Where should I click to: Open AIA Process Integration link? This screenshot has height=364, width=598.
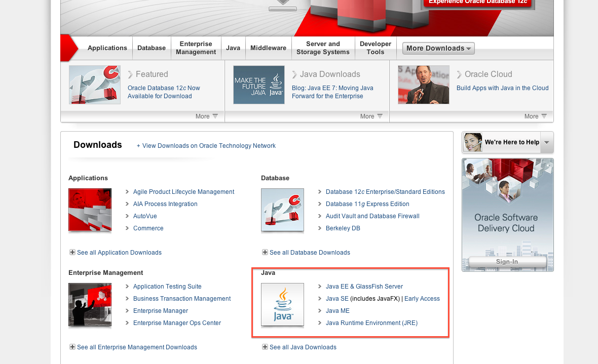point(165,204)
